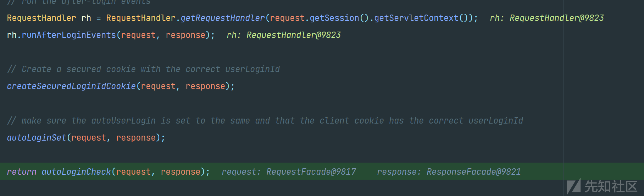The image size is (644, 196).
Task: Click the RequestHandler type declaration
Action: [x=41, y=18]
